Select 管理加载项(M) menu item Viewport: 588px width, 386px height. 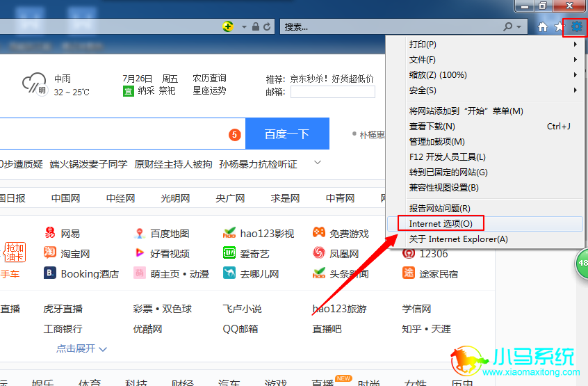485,142
